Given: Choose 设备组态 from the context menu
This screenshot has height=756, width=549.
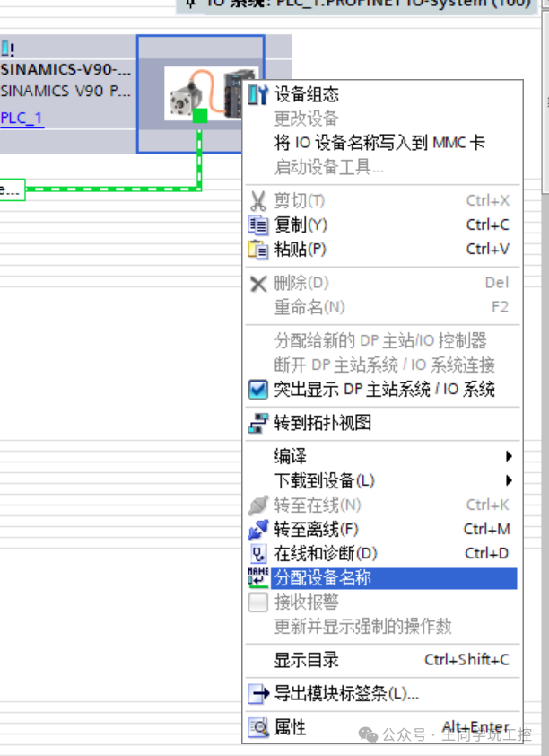Looking at the screenshot, I should pyautogui.click(x=382, y=94).
